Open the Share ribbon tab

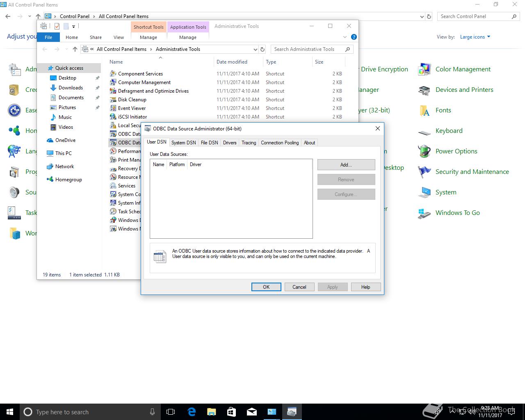[x=96, y=37]
